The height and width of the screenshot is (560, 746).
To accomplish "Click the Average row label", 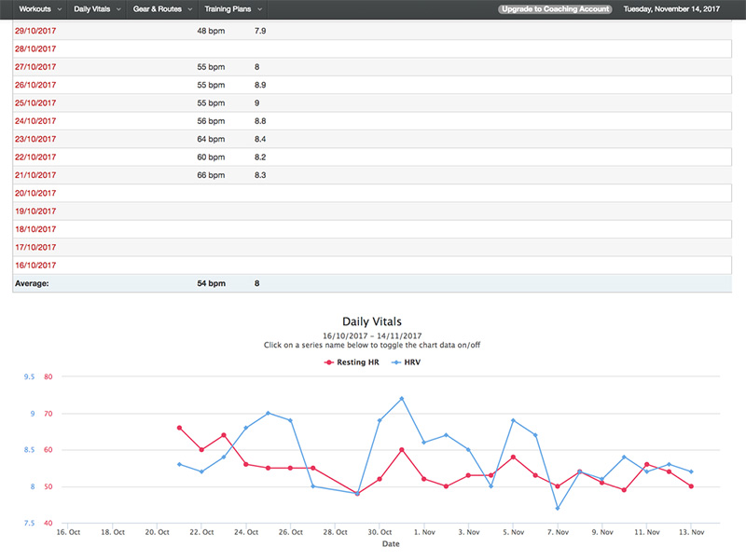I will (32, 284).
